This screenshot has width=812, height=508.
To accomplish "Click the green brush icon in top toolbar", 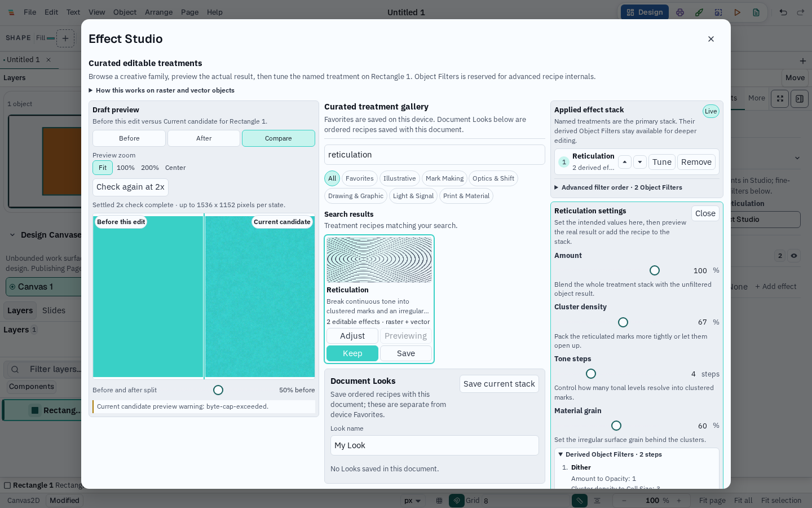I will [x=699, y=12].
